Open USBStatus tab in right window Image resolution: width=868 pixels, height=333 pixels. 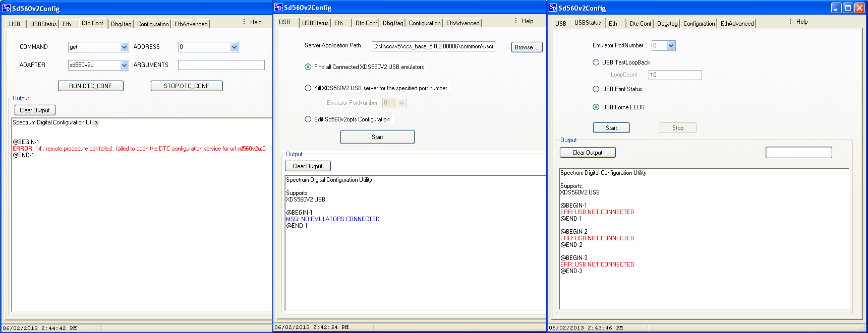(588, 23)
